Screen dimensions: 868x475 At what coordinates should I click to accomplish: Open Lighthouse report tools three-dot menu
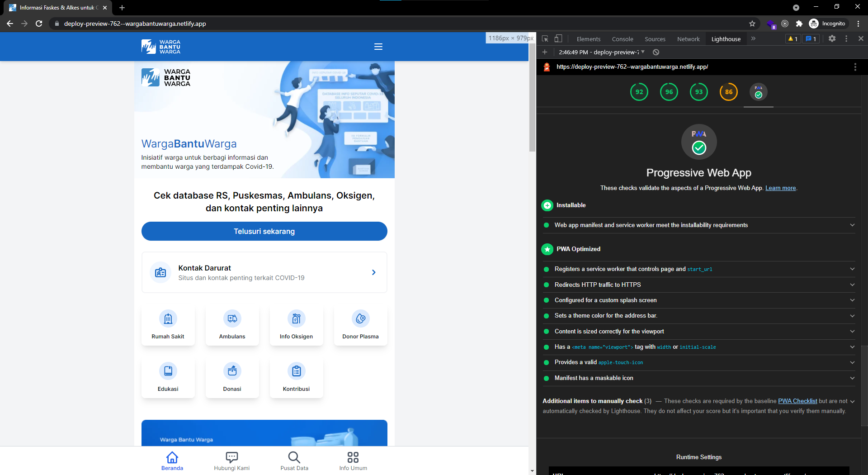(x=855, y=67)
